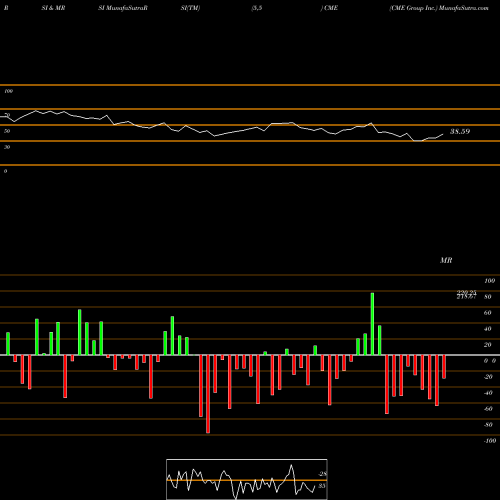Click the 'SI(TM)' header label
500x500 pixels.
click(x=190, y=8)
